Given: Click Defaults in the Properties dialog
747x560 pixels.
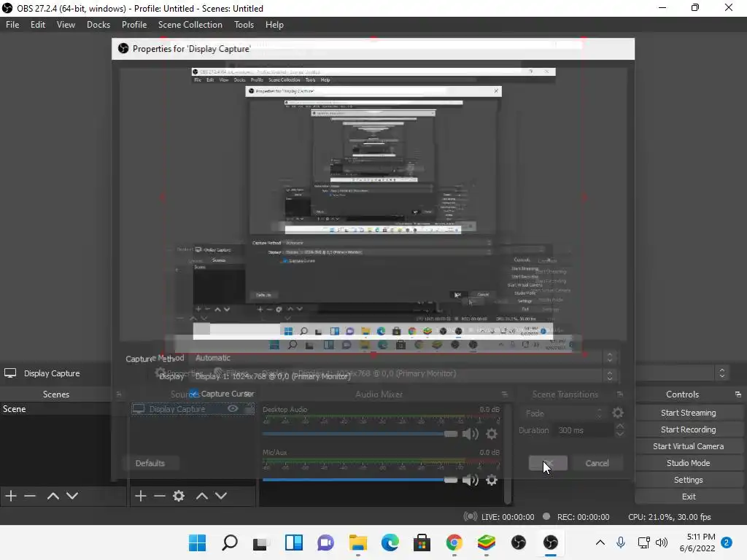Looking at the screenshot, I should 150,463.
